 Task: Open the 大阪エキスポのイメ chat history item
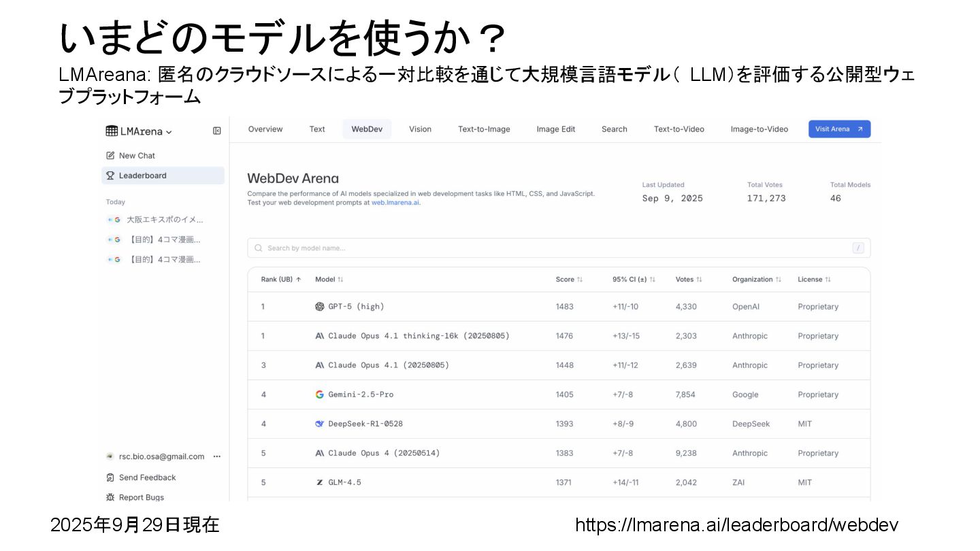tap(165, 220)
